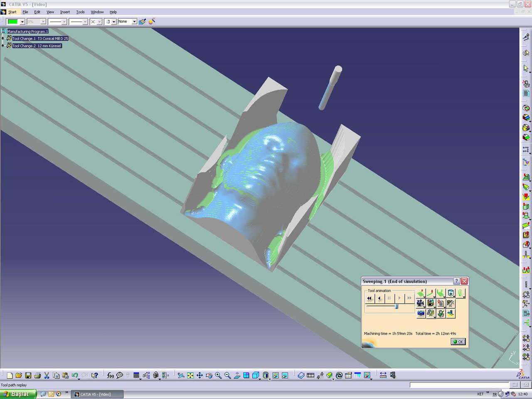The image size is (532, 399).
Task: Open the point-to-point replay mode icon
Action: [x=431, y=293]
